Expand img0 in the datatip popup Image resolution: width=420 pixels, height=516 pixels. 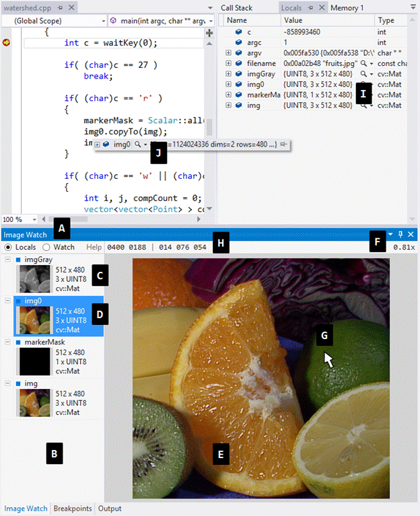97,145
